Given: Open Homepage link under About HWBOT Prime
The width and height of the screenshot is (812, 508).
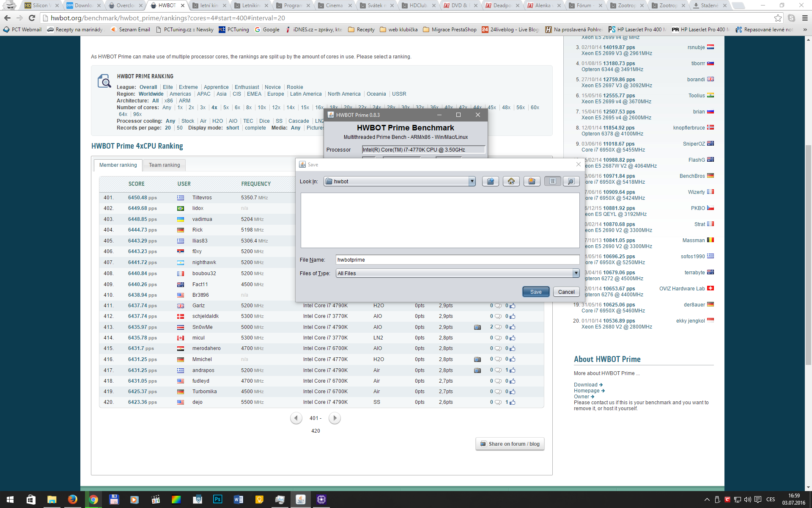Looking at the screenshot, I should click(589, 391).
